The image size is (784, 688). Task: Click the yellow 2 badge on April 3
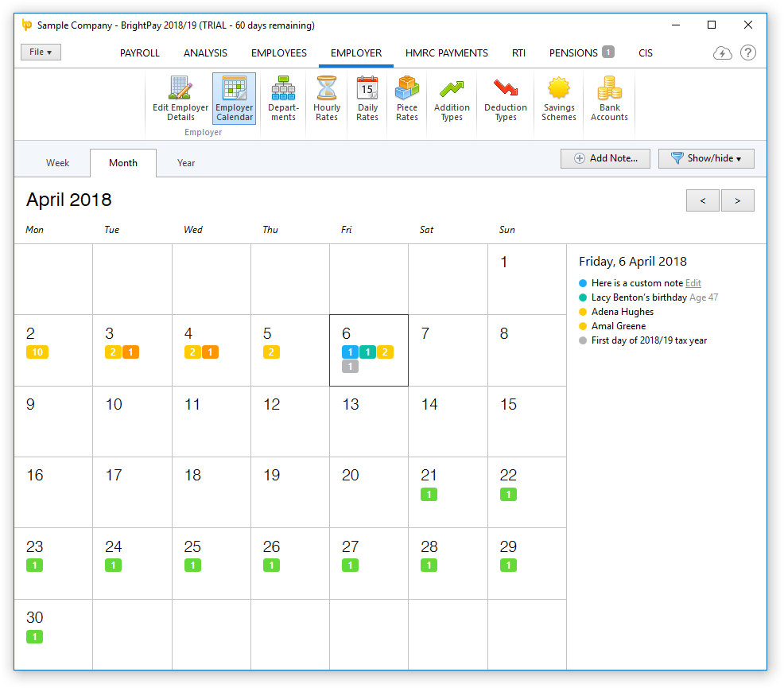(x=113, y=352)
